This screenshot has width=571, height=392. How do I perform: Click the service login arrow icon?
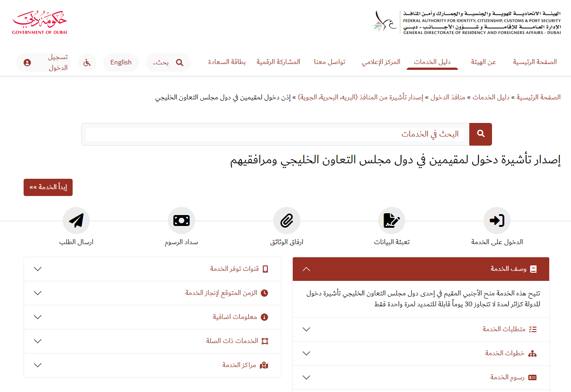[497, 220]
